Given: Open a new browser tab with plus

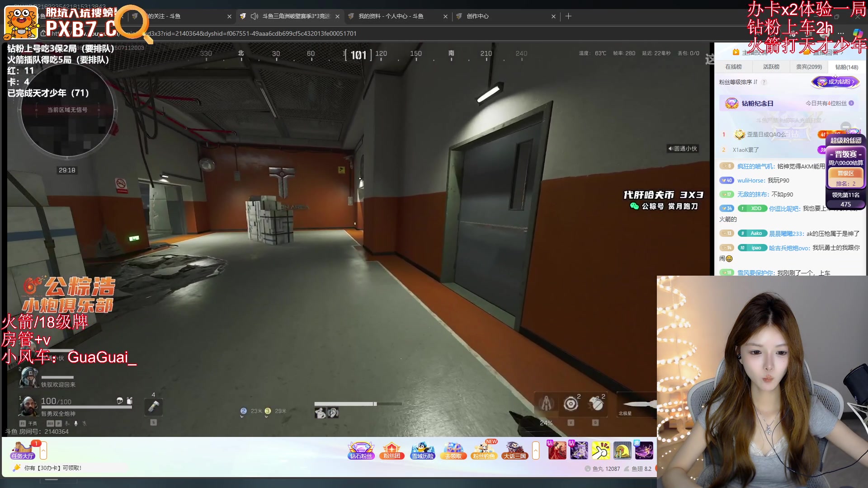Looking at the screenshot, I should [x=568, y=16].
